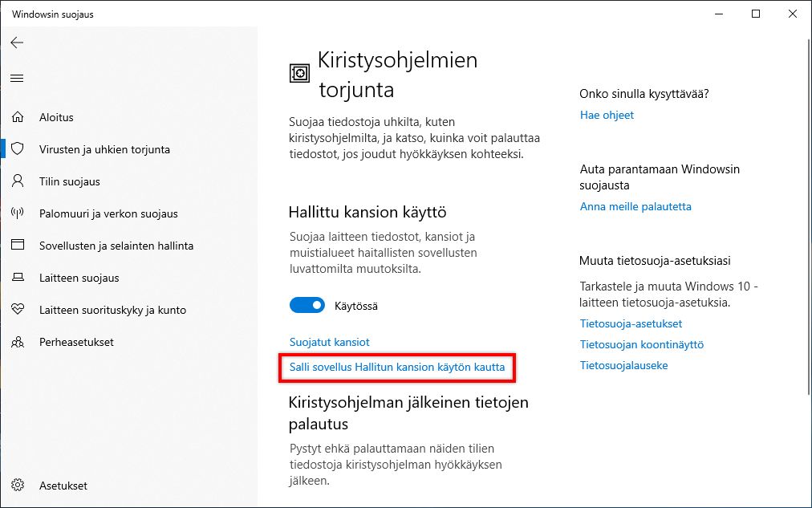The width and height of the screenshot is (812, 508).
Task: Collapse the sidebar with the hamburger icon
Action: pyautogui.click(x=17, y=78)
